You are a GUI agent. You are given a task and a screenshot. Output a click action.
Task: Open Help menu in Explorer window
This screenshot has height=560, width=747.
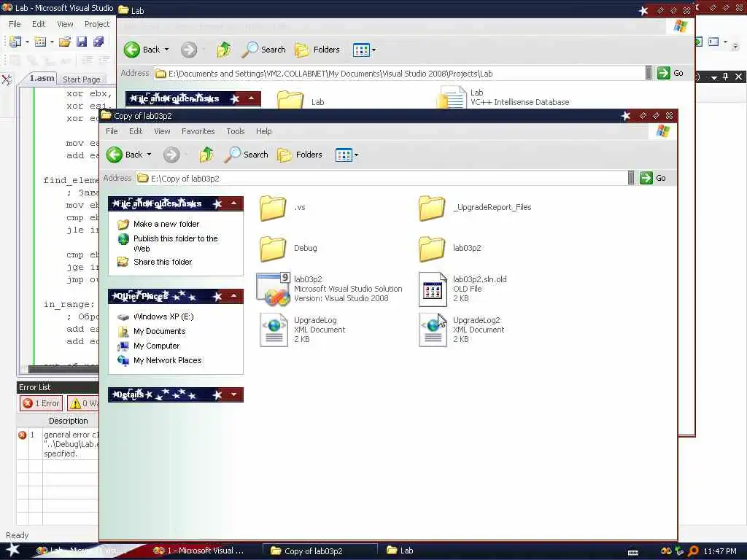tap(264, 131)
